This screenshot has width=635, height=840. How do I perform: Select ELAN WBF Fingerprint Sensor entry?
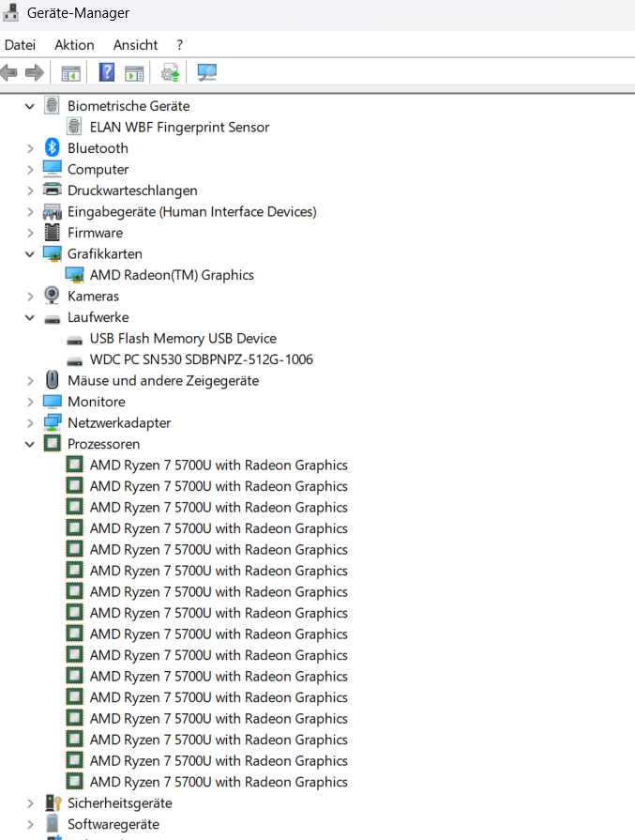[x=179, y=127]
